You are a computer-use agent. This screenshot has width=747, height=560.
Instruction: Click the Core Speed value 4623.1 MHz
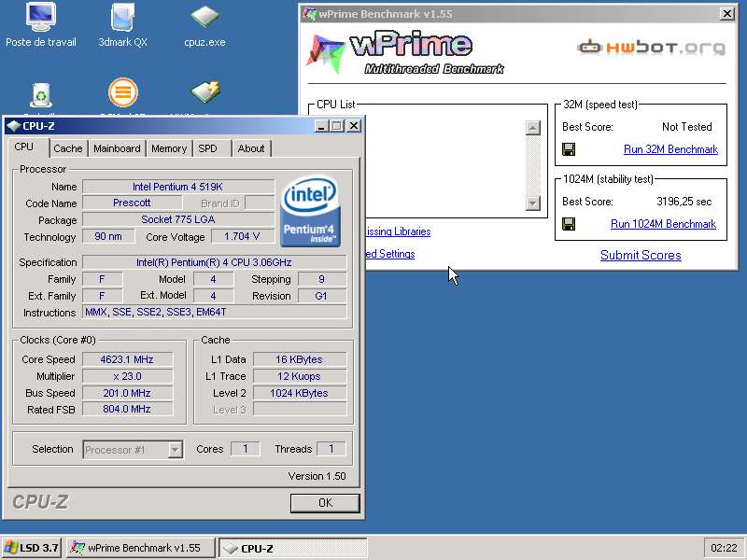(127, 359)
